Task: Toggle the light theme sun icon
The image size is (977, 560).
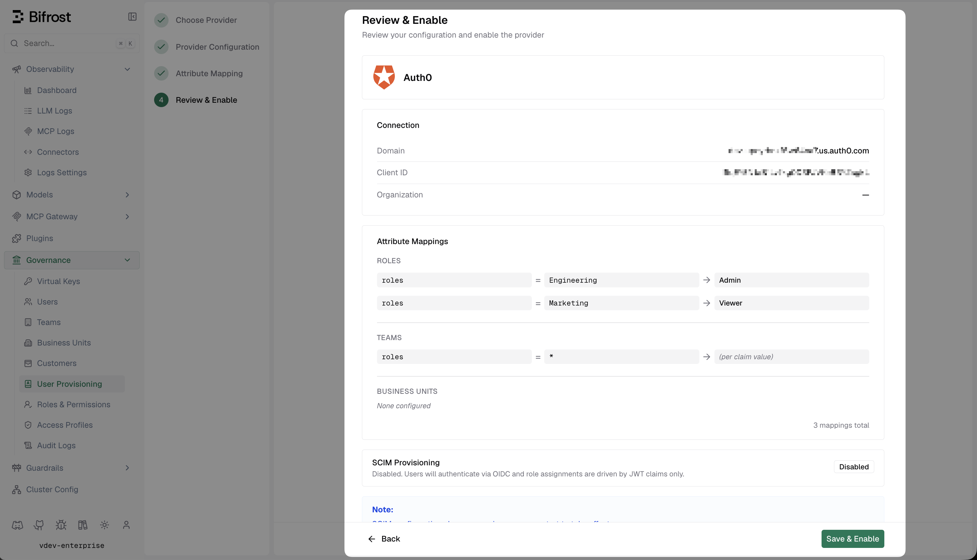Action: pyautogui.click(x=104, y=525)
